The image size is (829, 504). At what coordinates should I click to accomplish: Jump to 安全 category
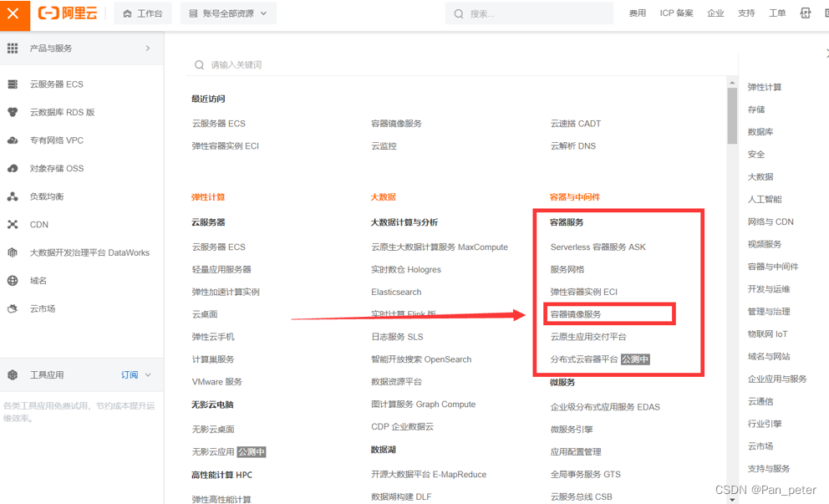(756, 155)
